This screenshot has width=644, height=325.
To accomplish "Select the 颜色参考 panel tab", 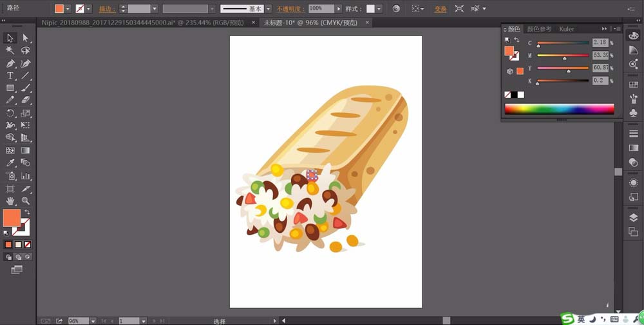I will click(539, 29).
